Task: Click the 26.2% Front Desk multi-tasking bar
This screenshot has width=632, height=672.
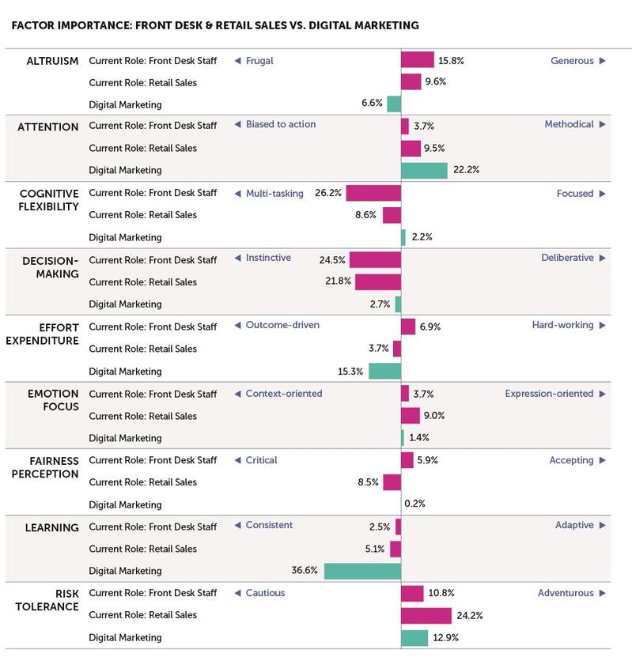Action: click(373, 193)
